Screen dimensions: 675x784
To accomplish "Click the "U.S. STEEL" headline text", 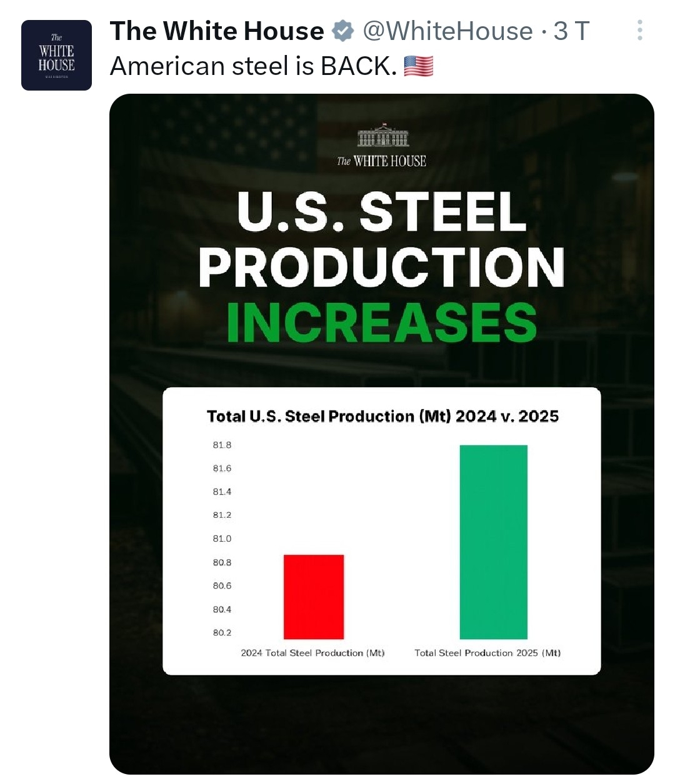I will (381, 211).
